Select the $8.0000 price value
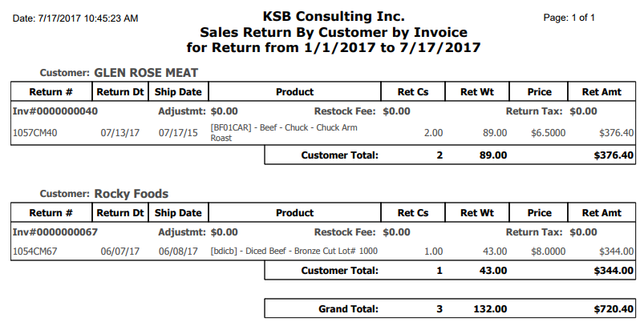Viewport: 644px width, 330px height. pyautogui.click(x=548, y=252)
